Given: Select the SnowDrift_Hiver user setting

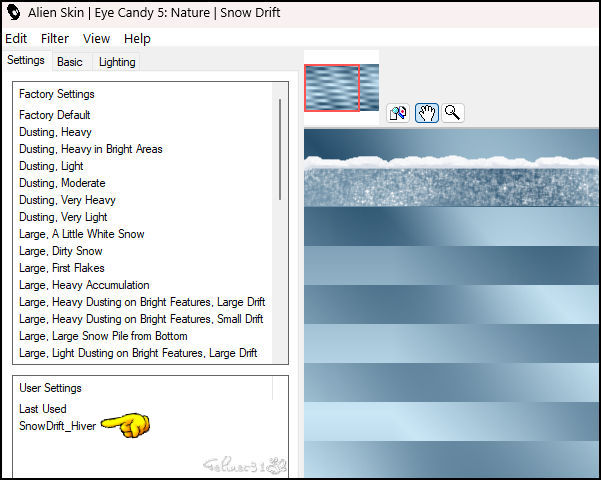Looking at the screenshot, I should [x=58, y=426].
